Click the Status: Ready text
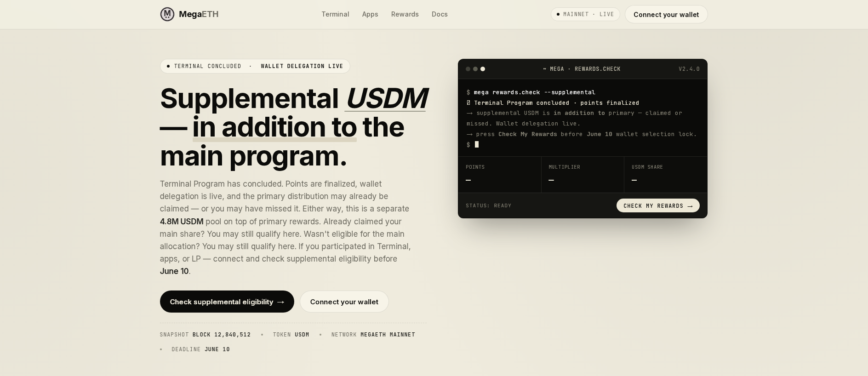 (489, 205)
